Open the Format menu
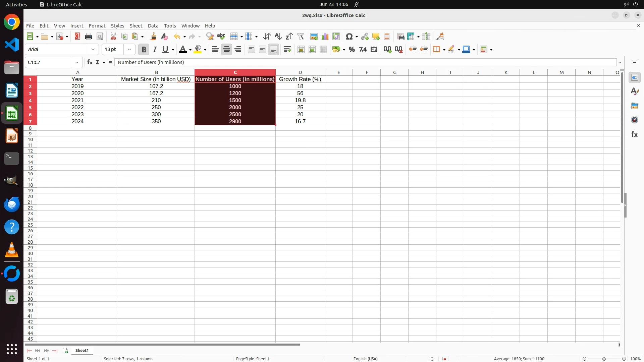 point(97,26)
